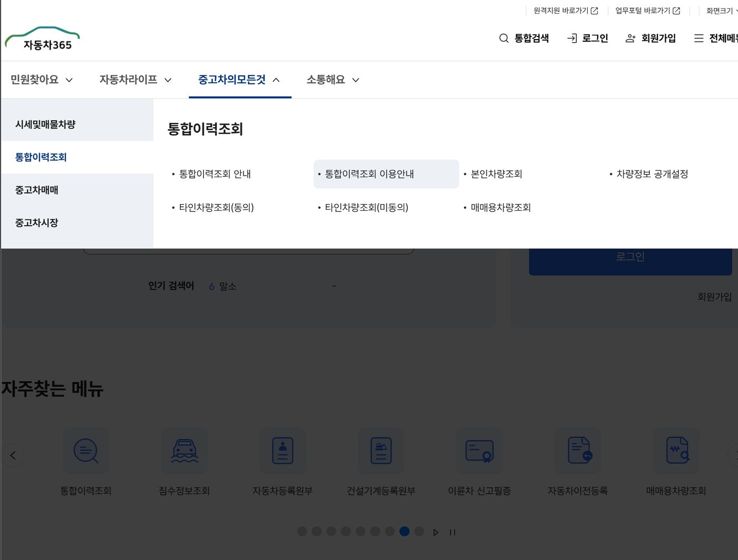Open 통합이력조회 안내 link
The image size is (738, 560).
pos(215,174)
